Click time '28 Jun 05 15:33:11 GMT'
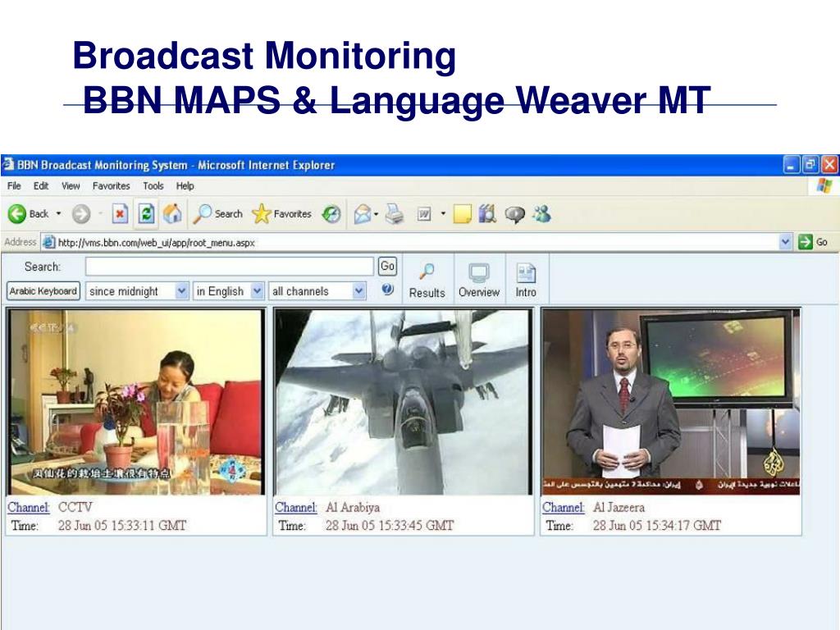Viewport: 840px width, 630px height. pos(122,525)
